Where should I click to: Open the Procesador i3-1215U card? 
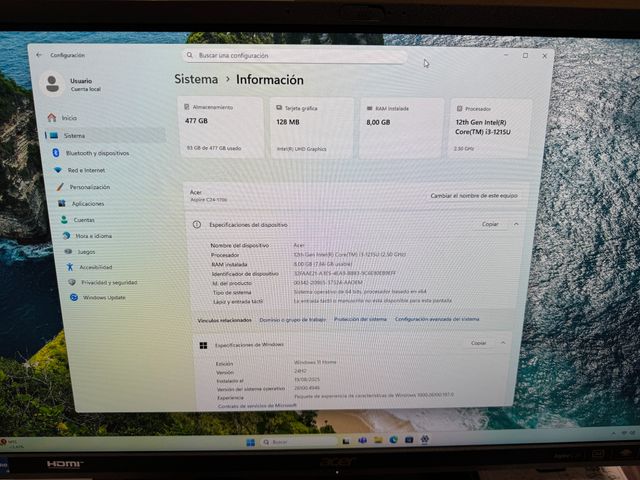tap(490, 129)
